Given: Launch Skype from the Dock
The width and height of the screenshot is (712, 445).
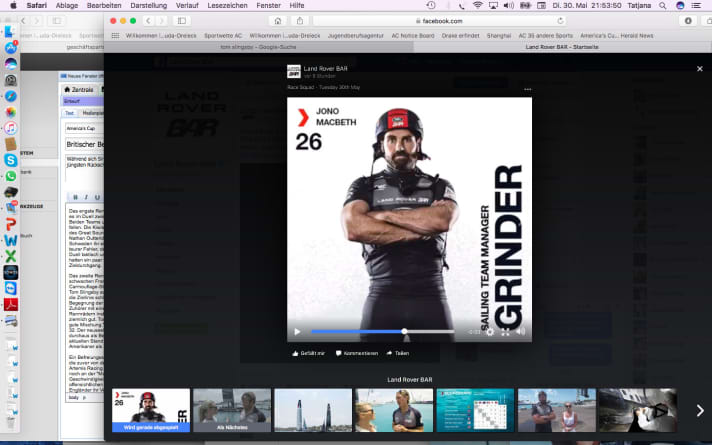Looking at the screenshot, I should click(10, 160).
